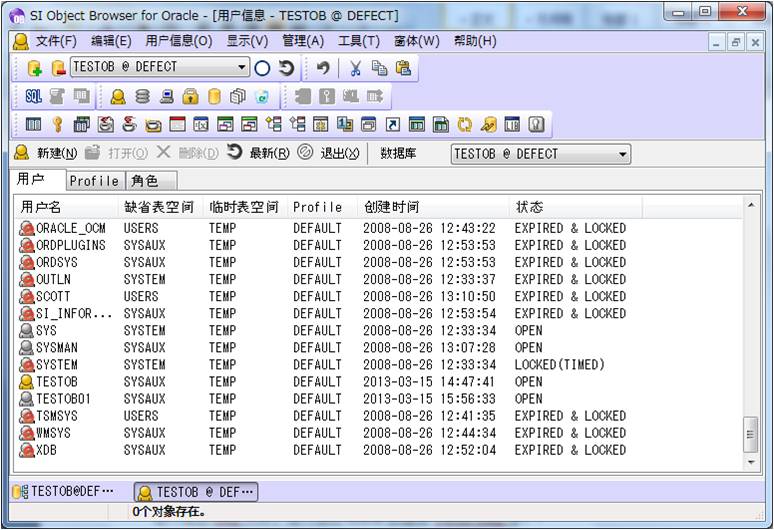The width and height of the screenshot is (774, 530).
Task: Click the yellow circular arrows refresh icon
Action: pos(464,124)
